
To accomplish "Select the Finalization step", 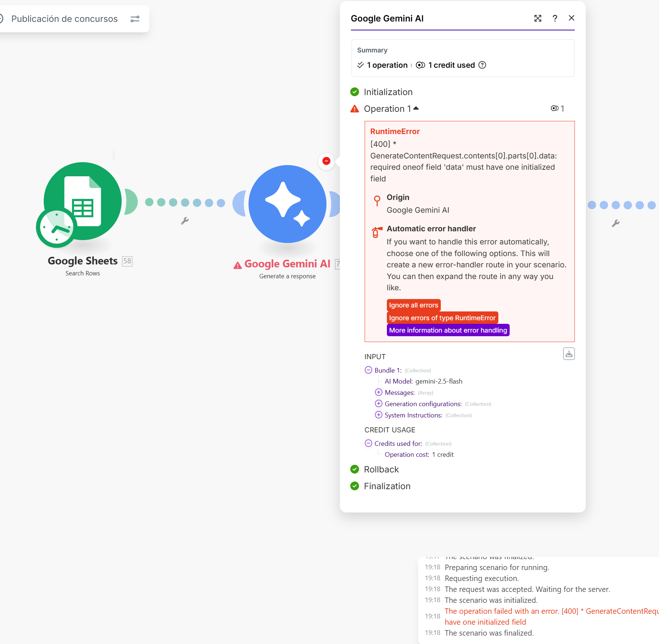I will [x=387, y=486].
